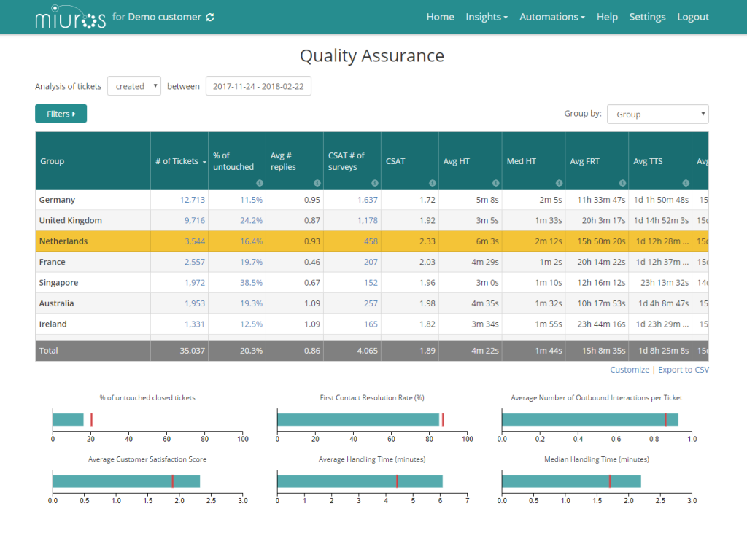Click the date range input field
The height and width of the screenshot is (560, 747).
click(258, 86)
